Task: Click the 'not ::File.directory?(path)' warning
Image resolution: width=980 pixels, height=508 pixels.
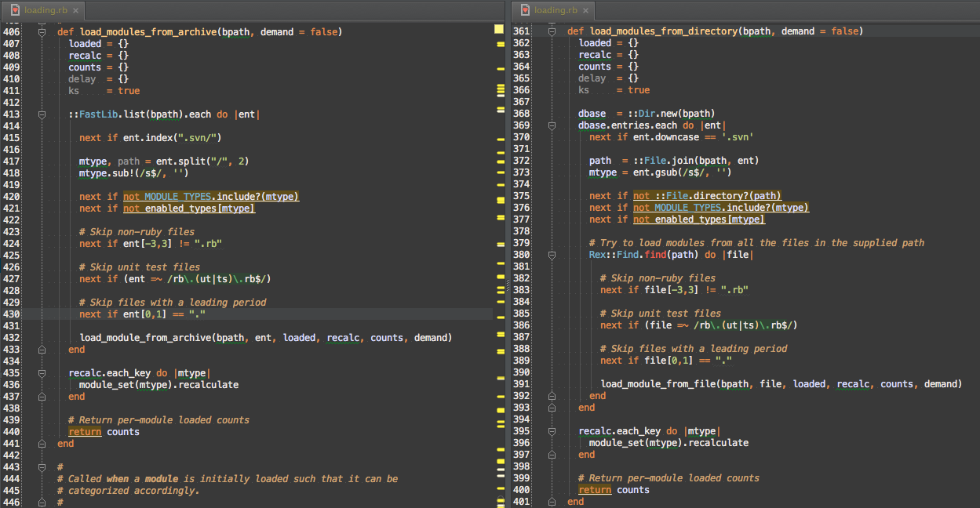Action: pyautogui.click(x=708, y=196)
